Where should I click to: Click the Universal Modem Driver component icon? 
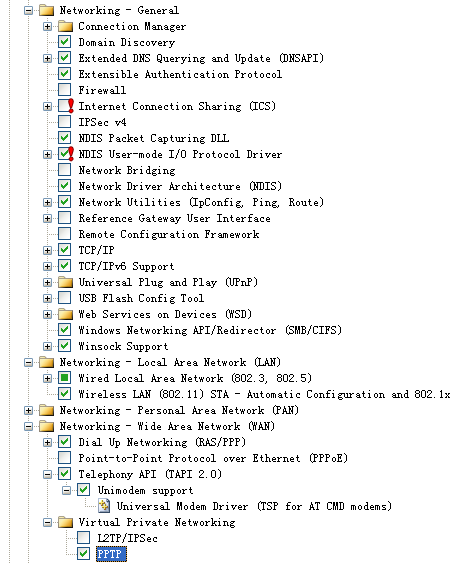pyautogui.click(x=104, y=506)
